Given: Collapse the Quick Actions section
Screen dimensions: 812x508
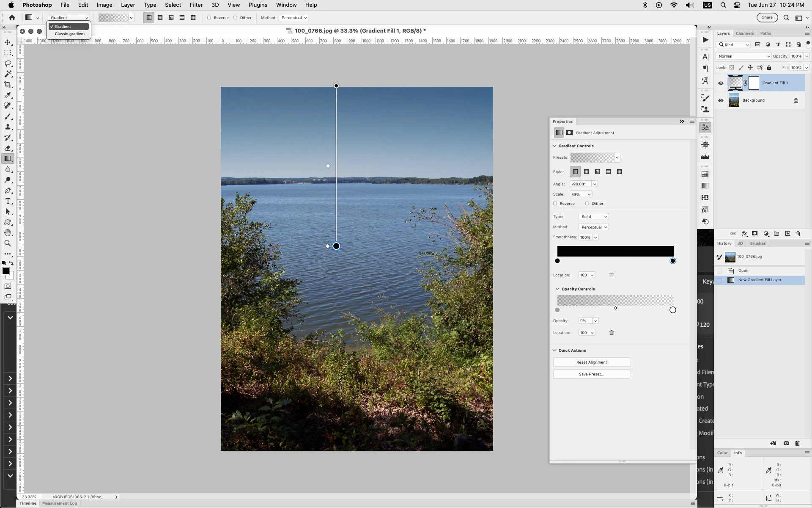Looking at the screenshot, I should point(554,351).
